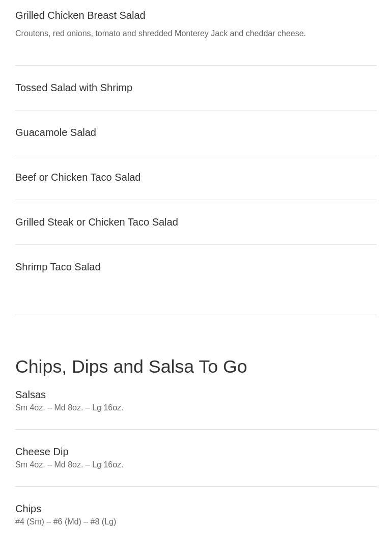This screenshot has width=392, height=556.
Task: Select Grilled Steak or Chicken Taco Salad
Action: click(96, 223)
